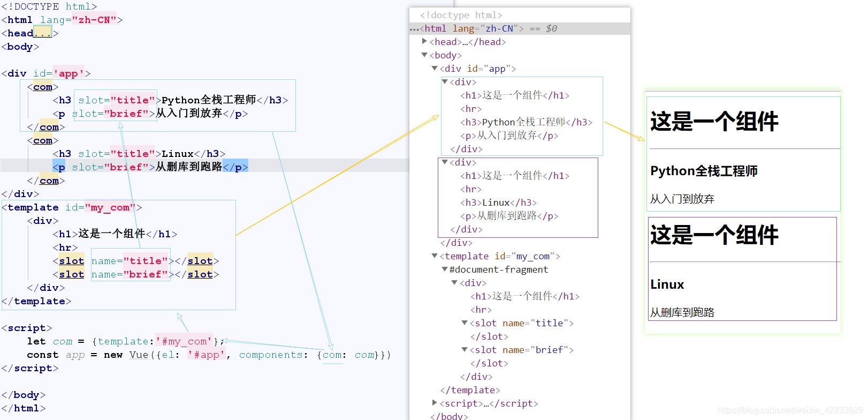Click the opening <script> tag in the editor

click(27, 328)
